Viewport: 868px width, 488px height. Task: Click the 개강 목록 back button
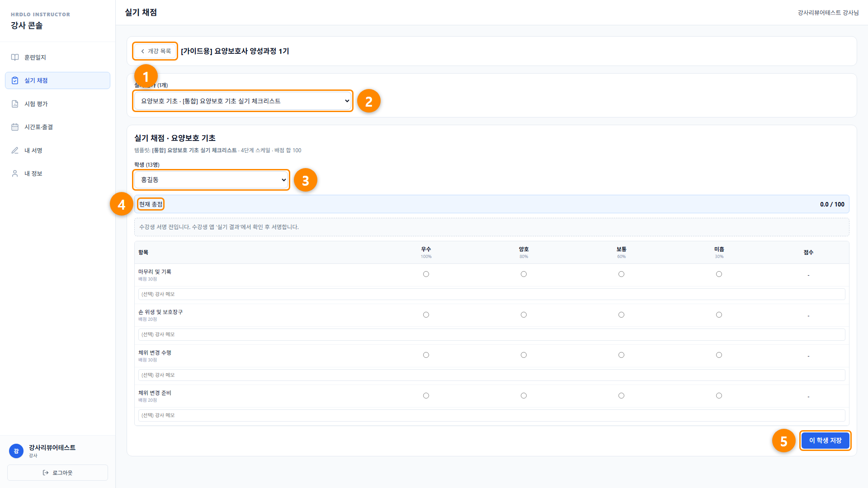pyautogui.click(x=155, y=51)
